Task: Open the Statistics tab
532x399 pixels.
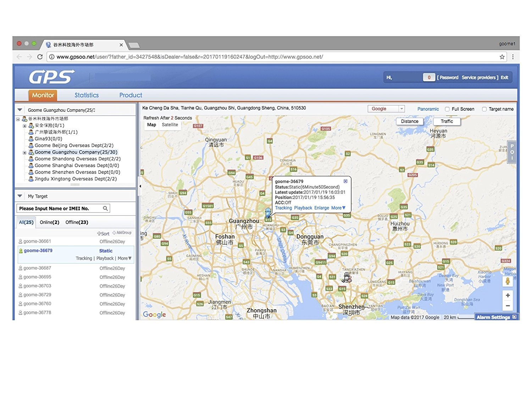Action: tap(87, 95)
